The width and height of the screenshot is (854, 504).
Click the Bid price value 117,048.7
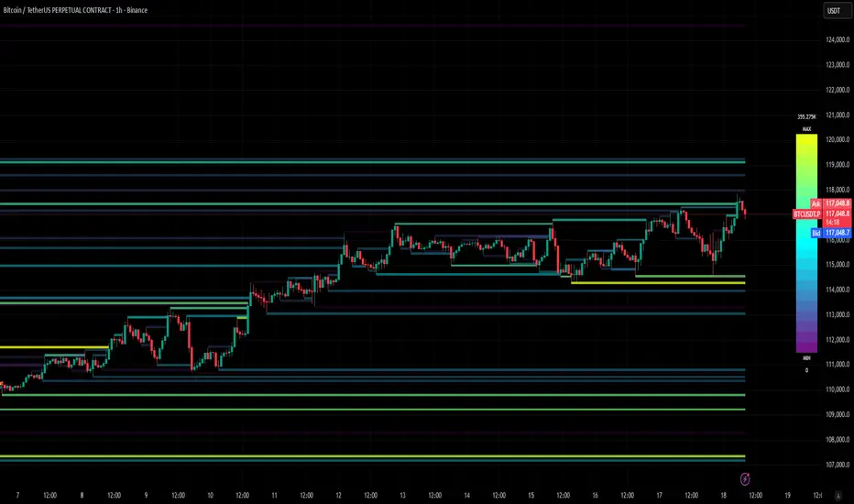pos(838,233)
